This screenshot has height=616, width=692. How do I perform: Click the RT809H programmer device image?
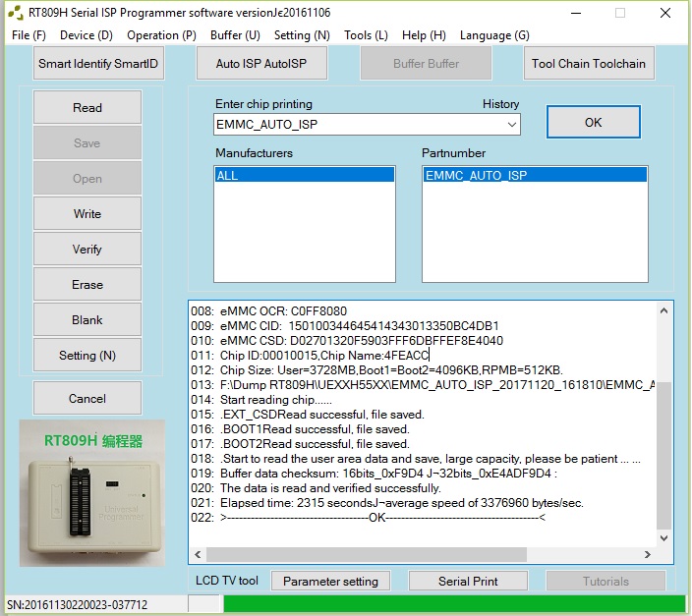pyautogui.click(x=92, y=493)
